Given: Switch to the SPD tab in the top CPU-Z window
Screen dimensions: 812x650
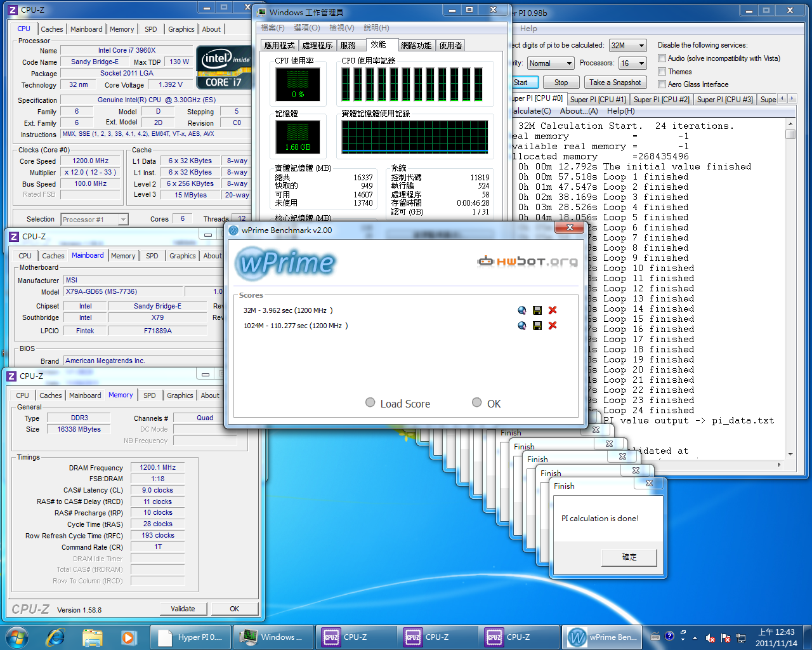Looking at the screenshot, I should [150, 29].
